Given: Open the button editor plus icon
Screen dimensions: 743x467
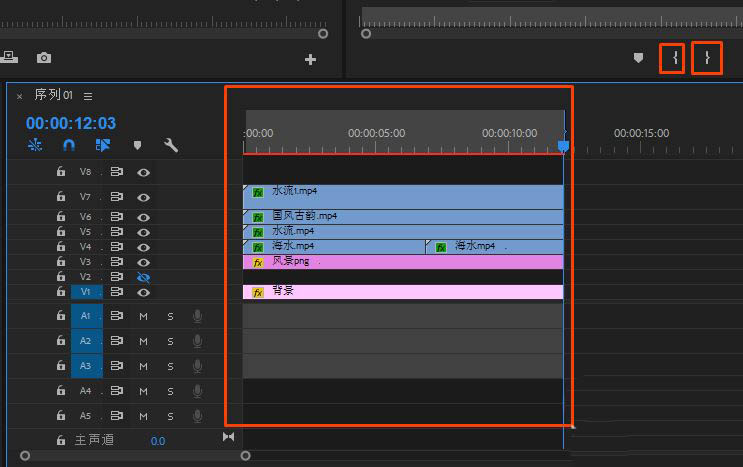Looking at the screenshot, I should click(x=310, y=60).
